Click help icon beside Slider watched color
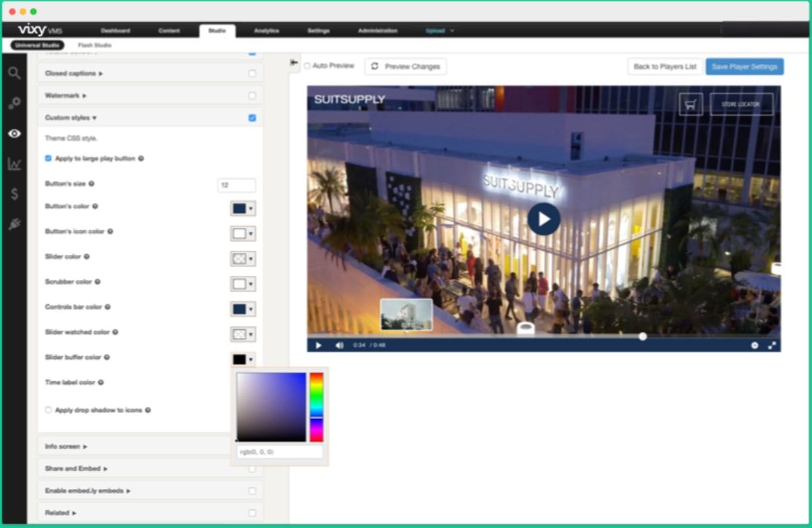Image resolution: width=812 pixels, height=528 pixels. tap(115, 332)
